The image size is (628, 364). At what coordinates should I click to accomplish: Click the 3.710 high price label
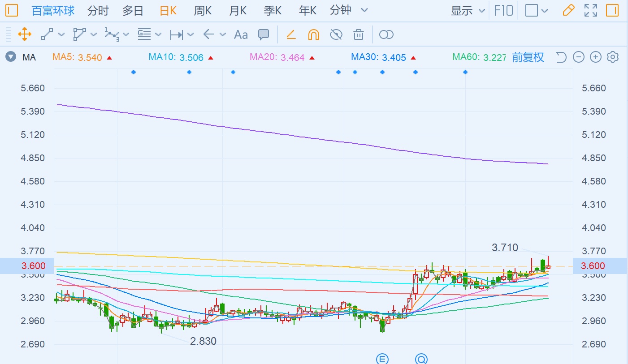(505, 247)
